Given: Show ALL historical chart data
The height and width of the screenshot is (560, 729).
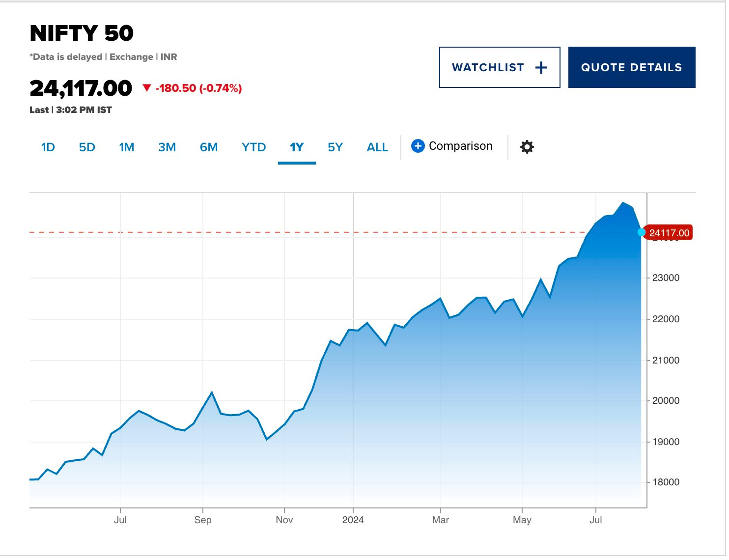Looking at the screenshot, I should pyautogui.click(x=377, y=147).
